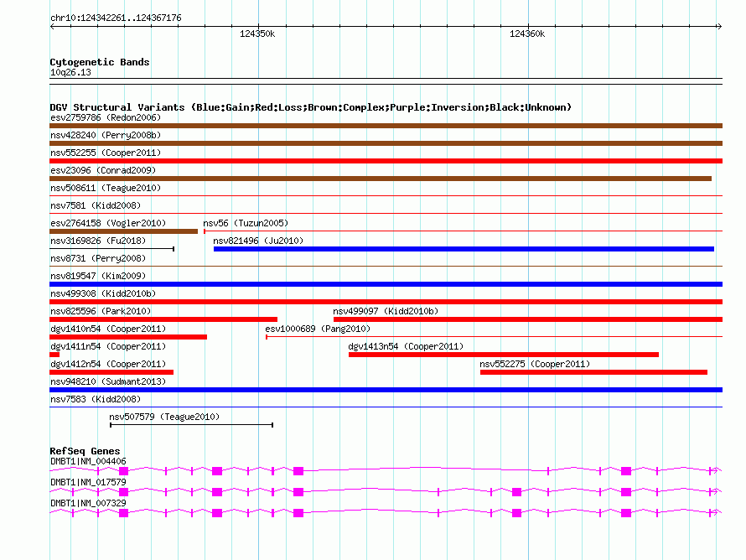Click the 10q26.13 cytogenetic band label
The image size is (746, 560).
70,72
